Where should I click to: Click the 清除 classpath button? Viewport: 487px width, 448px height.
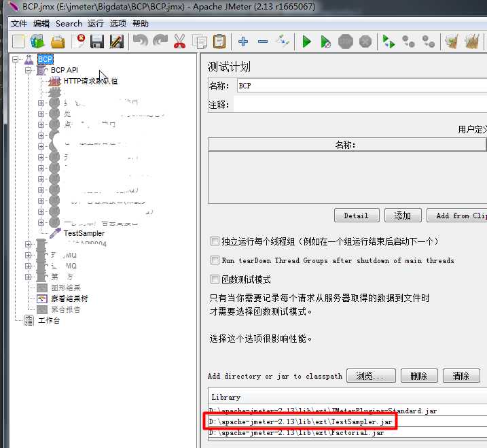click(461, 376)
